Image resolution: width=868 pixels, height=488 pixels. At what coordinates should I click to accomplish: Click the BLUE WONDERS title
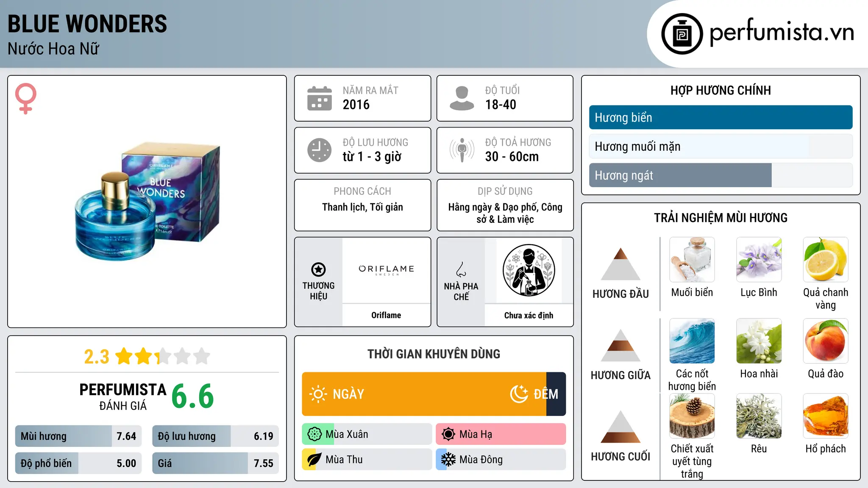click(87, 24)
